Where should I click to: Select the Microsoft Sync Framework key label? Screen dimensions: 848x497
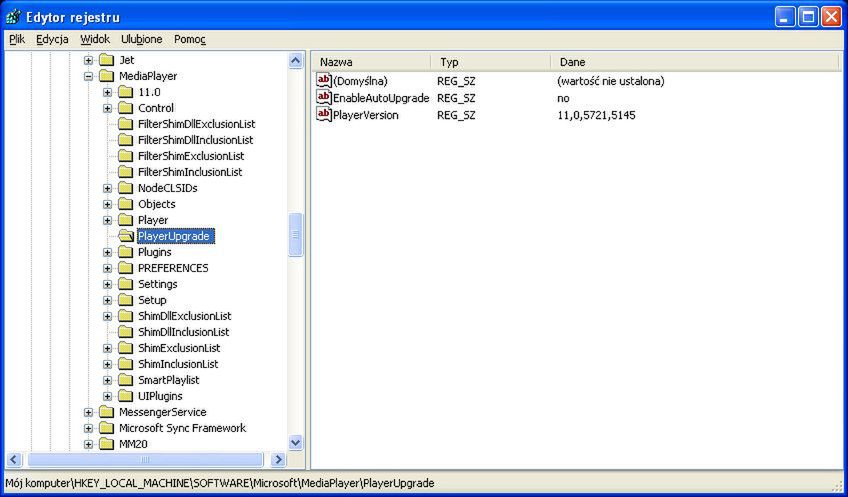tap(182, 428)
